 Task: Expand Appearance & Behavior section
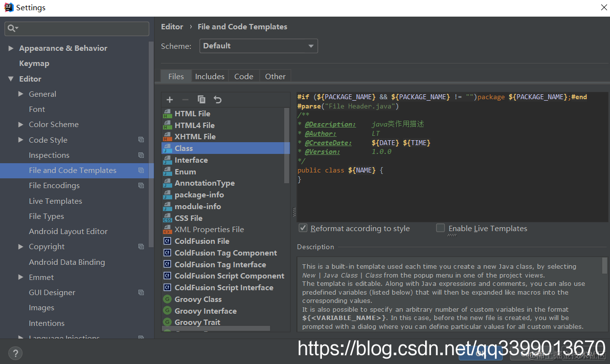pyautogui.click(x=11, y=48)
